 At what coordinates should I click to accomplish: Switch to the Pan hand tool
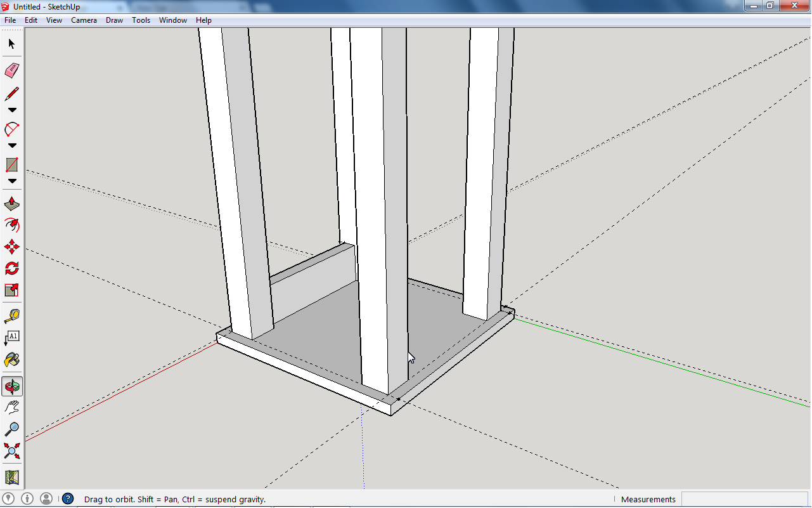click(x=11, y=407)
